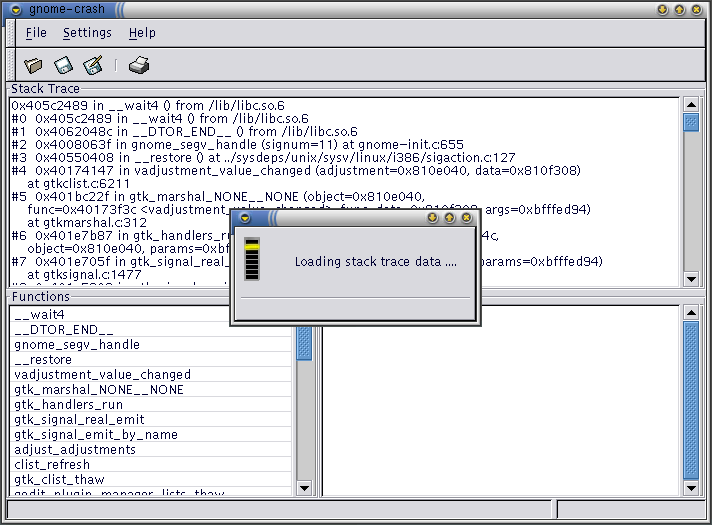Select clist_refresh function
The width and height of the screenshot is (712, 525).
(x=151, y=464)
